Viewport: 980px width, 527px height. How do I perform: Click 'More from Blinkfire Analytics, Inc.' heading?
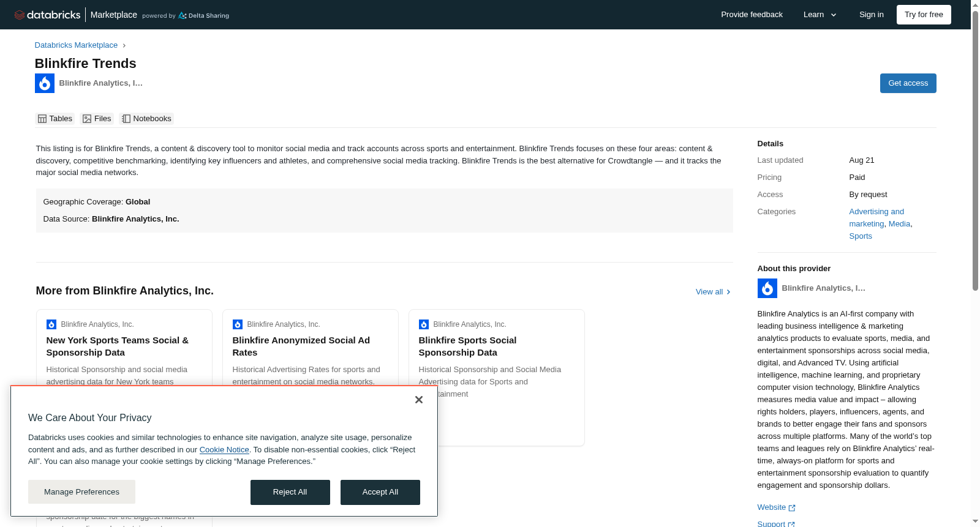(x=125, y=291)
